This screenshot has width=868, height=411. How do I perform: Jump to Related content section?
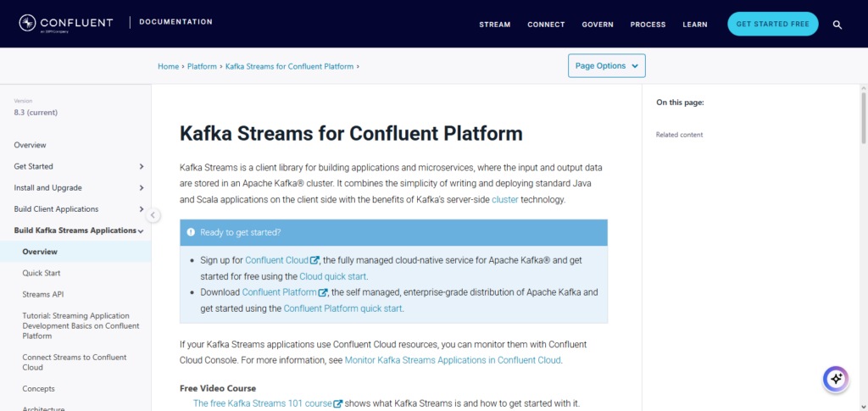pyautogui.click(x=679, y=135)
